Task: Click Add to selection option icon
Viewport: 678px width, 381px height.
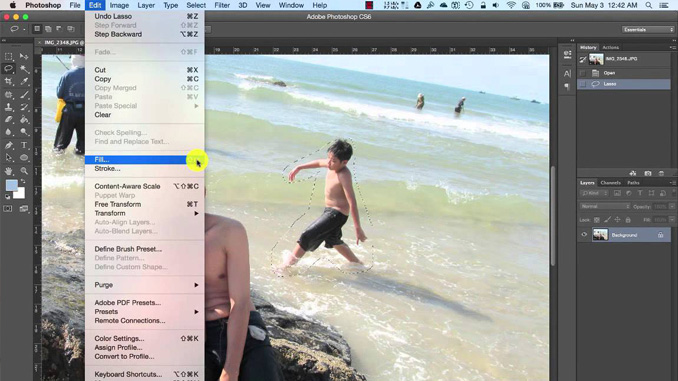Action: click(48, 29)
